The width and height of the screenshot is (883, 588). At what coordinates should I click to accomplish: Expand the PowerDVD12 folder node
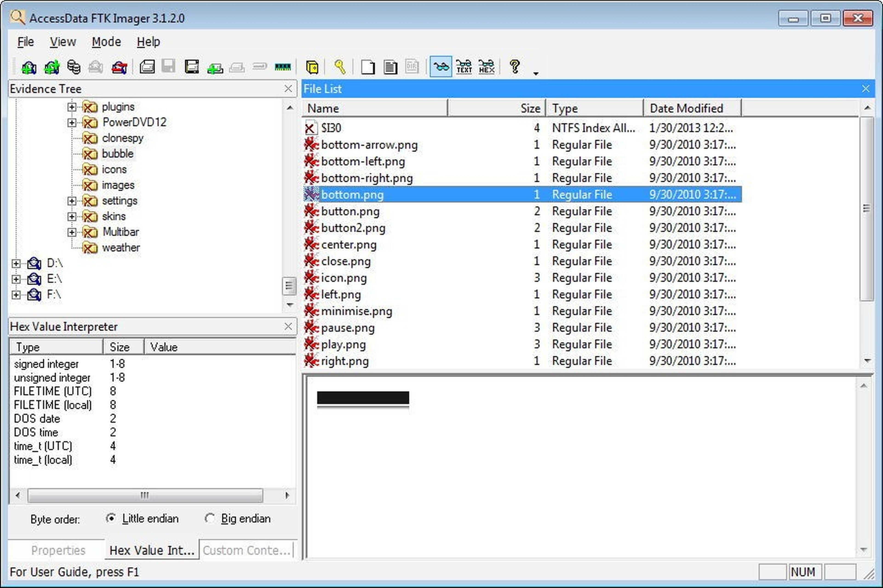point(72,123)
